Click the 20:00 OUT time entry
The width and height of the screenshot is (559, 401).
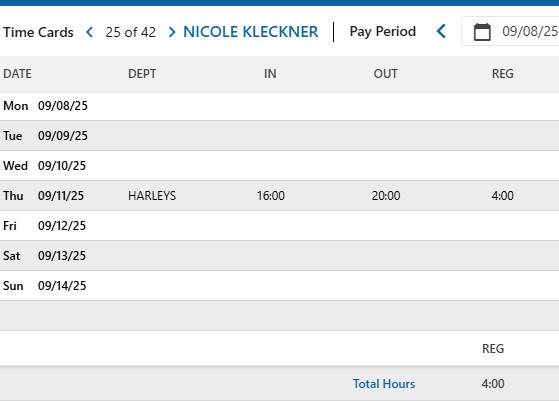click(x=386, y=195)
